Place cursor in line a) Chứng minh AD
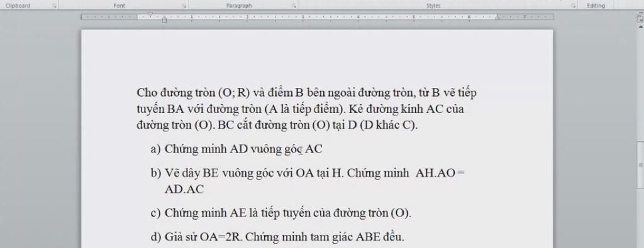Screen dimensions: 644x248 pos(236,149)
